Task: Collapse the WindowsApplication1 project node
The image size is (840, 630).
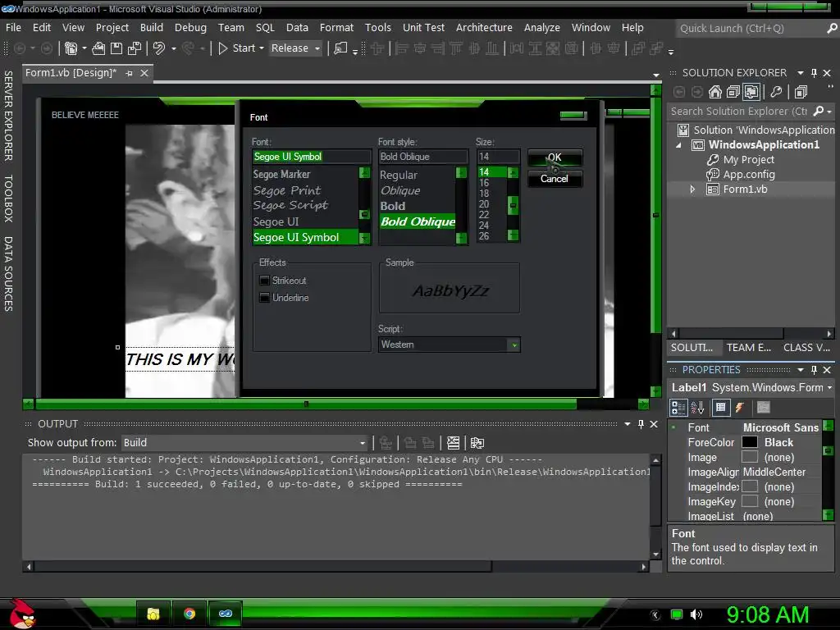Action: pos(678,144)
